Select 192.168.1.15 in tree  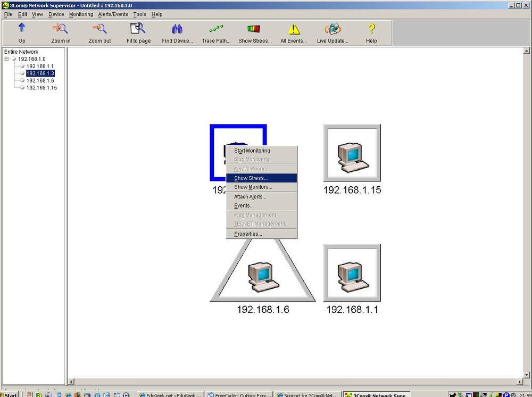click(41, 88)
